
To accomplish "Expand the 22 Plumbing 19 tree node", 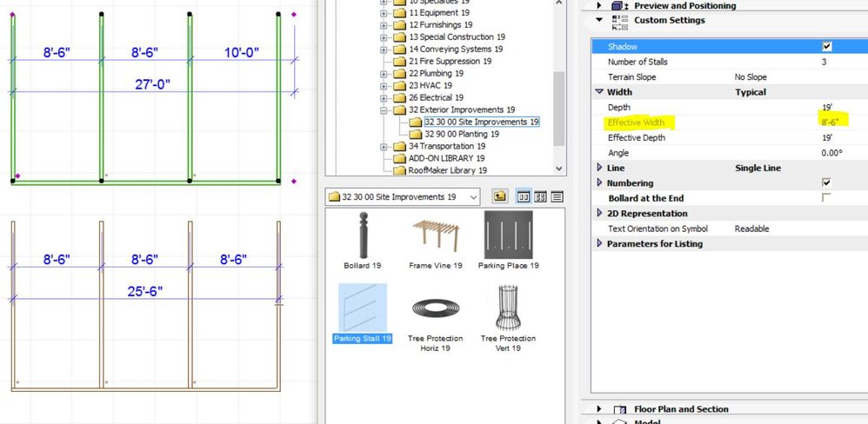I will (384, 74).
